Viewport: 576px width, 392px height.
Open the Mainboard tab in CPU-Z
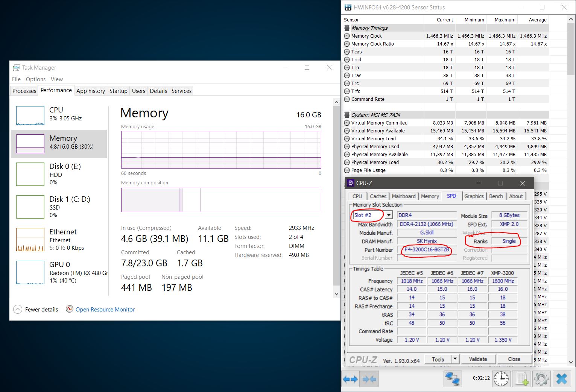click(x=404, y=196)
